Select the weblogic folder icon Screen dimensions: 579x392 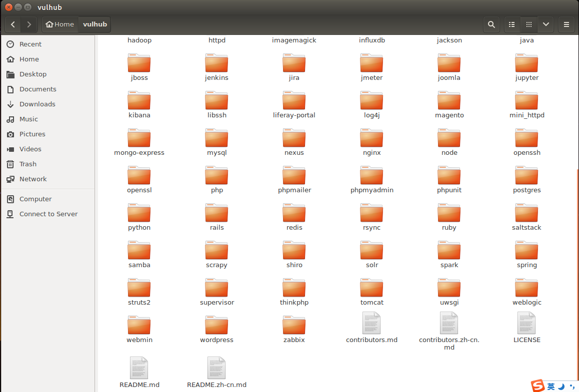coord(526,288)
